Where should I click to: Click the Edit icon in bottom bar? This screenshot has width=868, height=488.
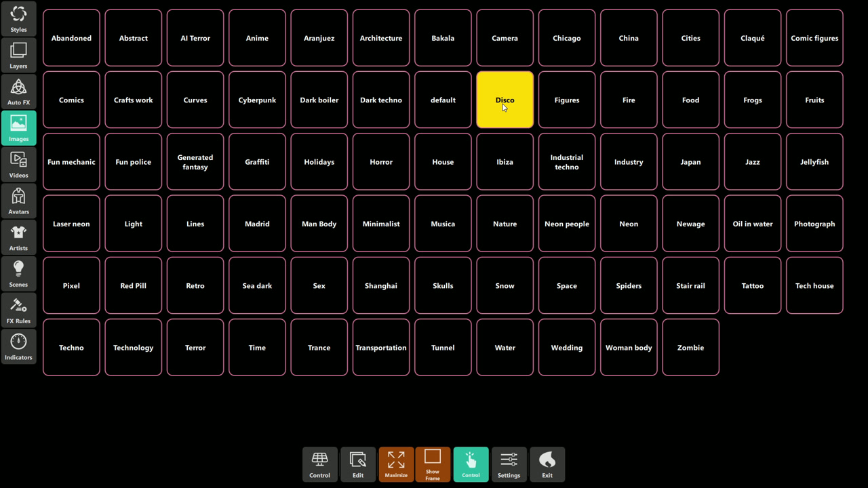click(x=358, y=464)
